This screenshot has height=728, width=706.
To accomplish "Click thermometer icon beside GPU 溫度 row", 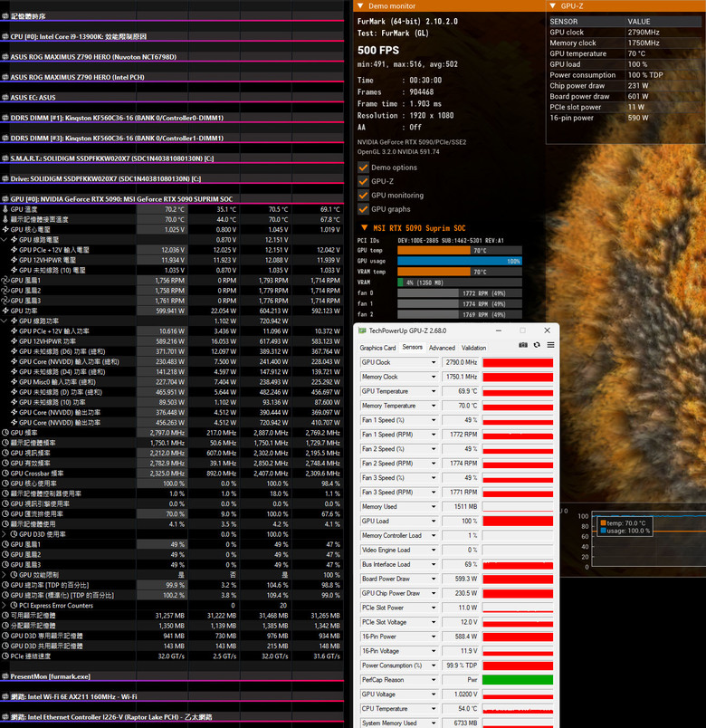I will [x=5, y=209].
